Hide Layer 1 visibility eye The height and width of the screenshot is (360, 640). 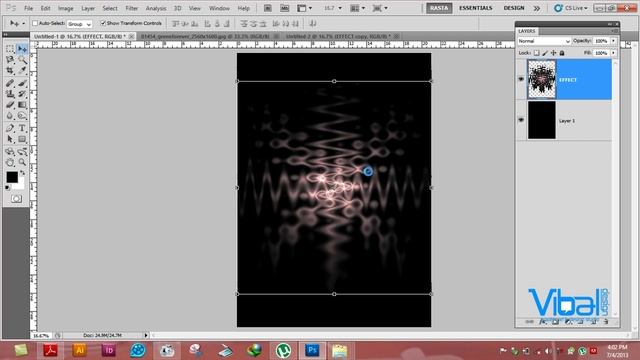521,120
